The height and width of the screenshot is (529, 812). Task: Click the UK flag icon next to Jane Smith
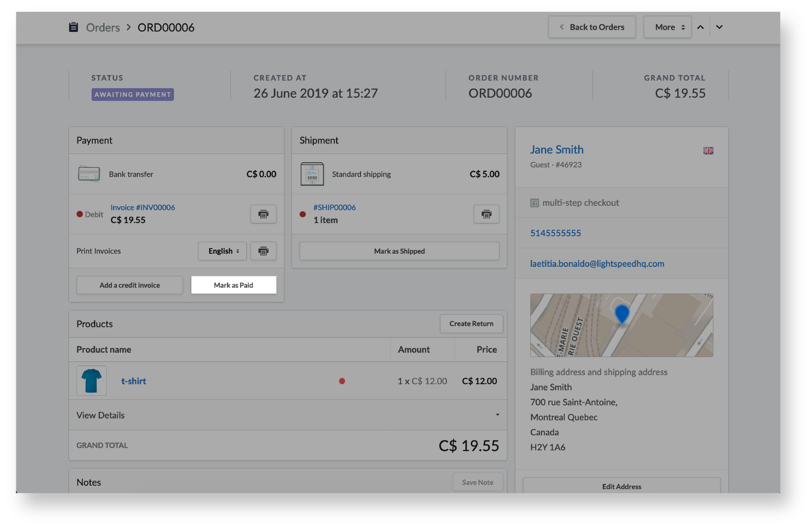tap(708, 150)
